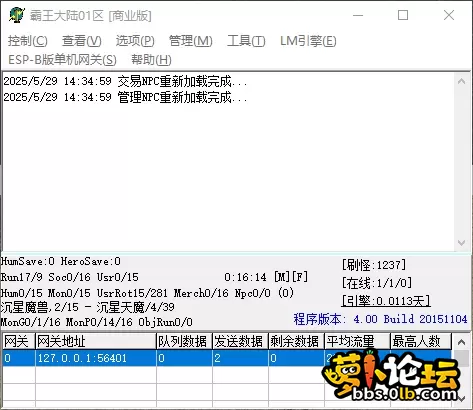Click the 最高人数 column header
Image resolution: width=473 pixels, height=410 pixels.
[421, 341]
